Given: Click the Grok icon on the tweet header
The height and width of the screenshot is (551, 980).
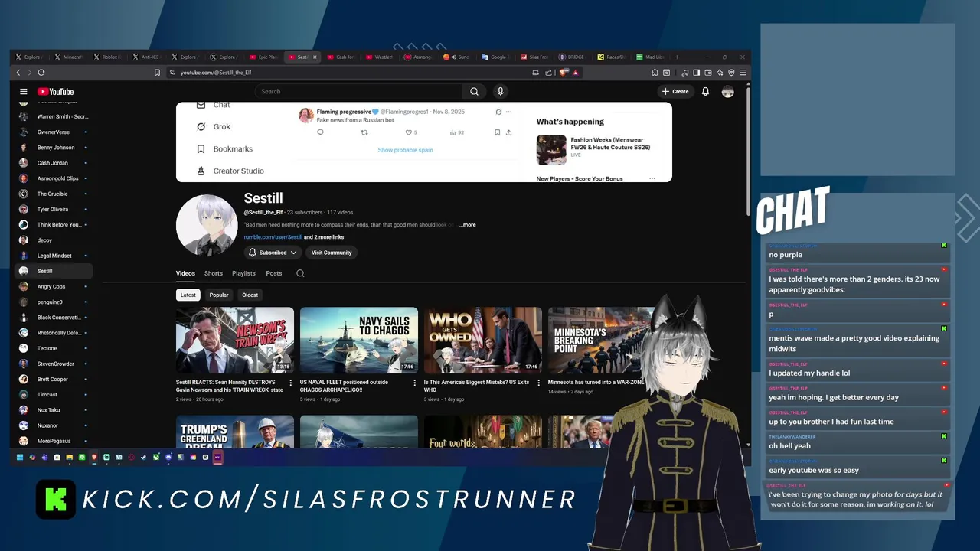Looking at the screenshot, I should pyautogui.click(x=498, y=112).
